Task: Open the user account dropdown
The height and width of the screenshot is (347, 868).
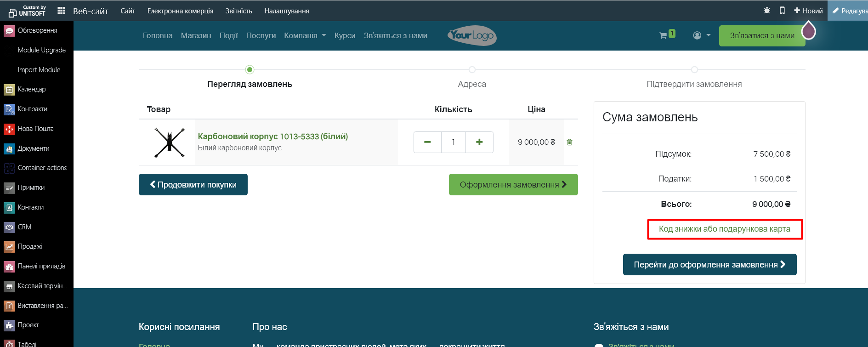Action: click(701, 35)
